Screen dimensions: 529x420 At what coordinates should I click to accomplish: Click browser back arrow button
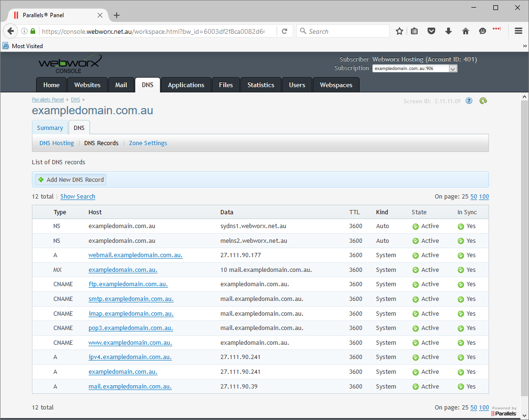(10, 31)
